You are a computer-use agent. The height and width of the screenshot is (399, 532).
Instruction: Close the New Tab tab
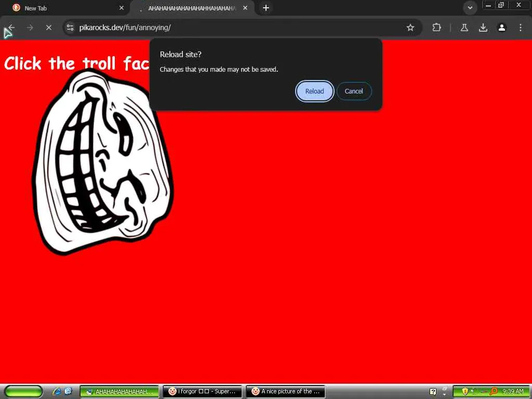click(122, 8)
